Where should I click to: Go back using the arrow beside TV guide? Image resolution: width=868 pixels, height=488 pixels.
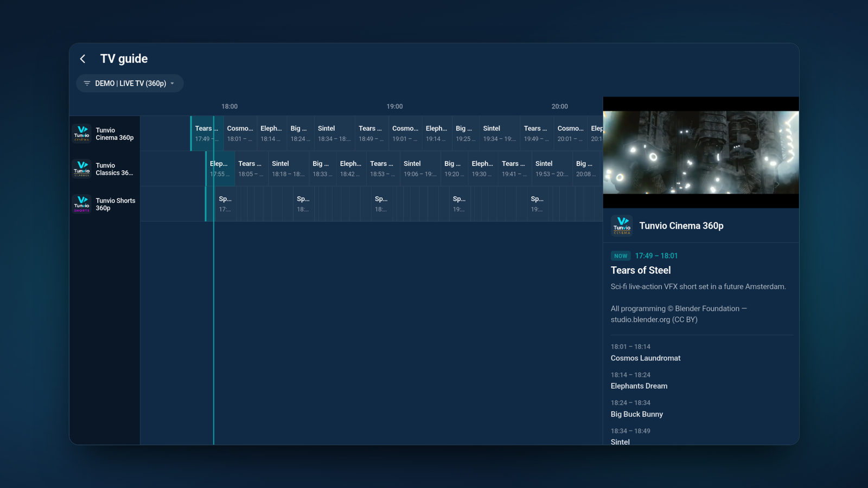[82, 59]
